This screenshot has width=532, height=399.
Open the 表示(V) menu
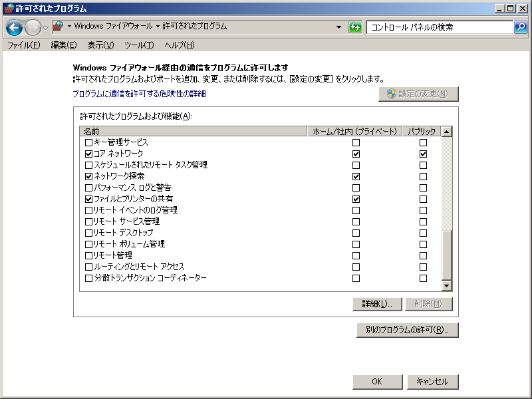tap(100, 45)
